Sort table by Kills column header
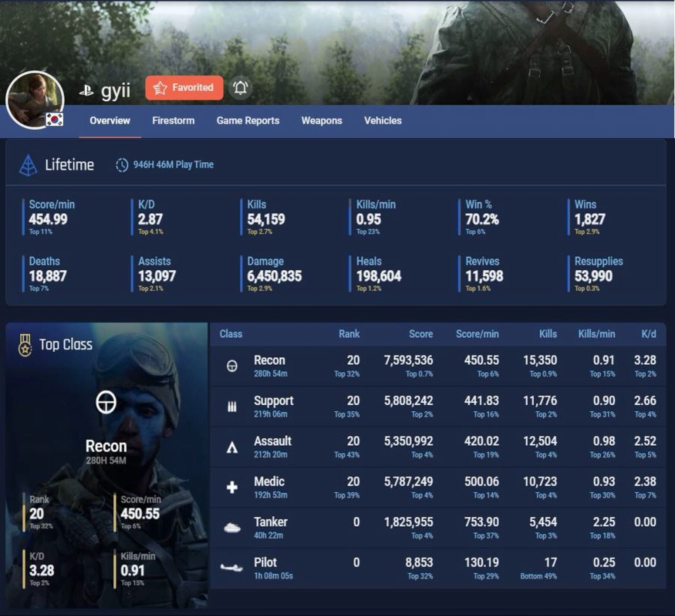Image resolution: width=675 pixels, height=616 pixels. click(547, 334)
